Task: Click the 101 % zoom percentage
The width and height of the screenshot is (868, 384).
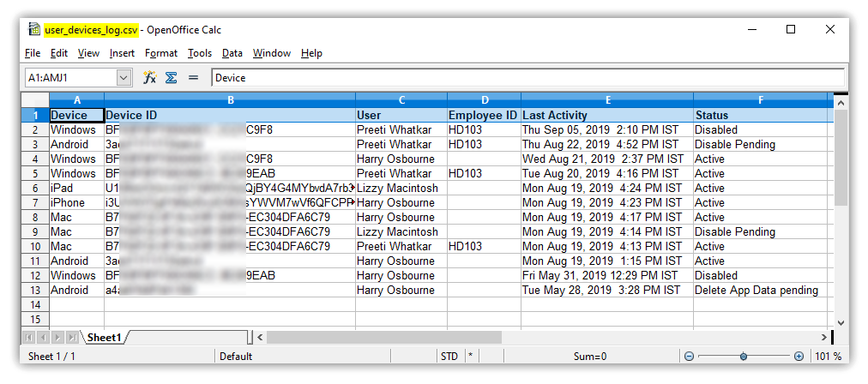Action: 829,357
